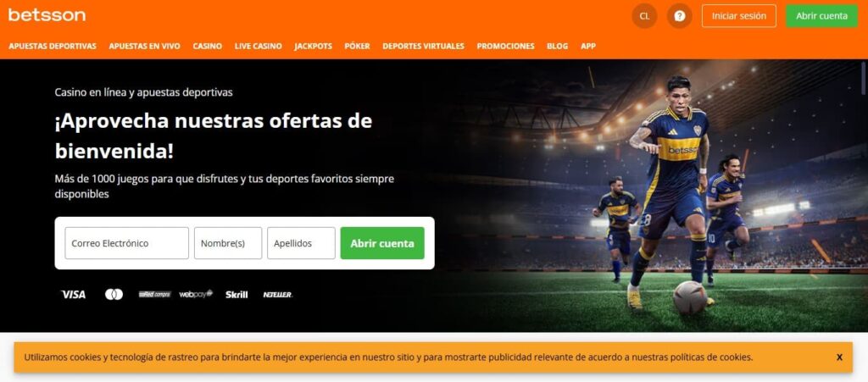Click the green Abrir cuenta form button
Screen dimensions: 868x382
pos(382,243)
